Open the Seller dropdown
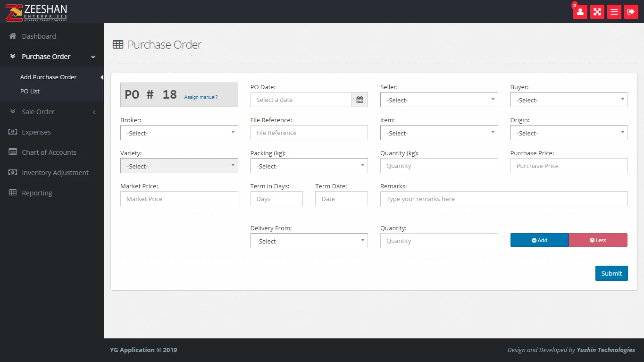Image resolution: width=644 pixels, height=362 pixels. pyautogui.click(x=439, y=100)
